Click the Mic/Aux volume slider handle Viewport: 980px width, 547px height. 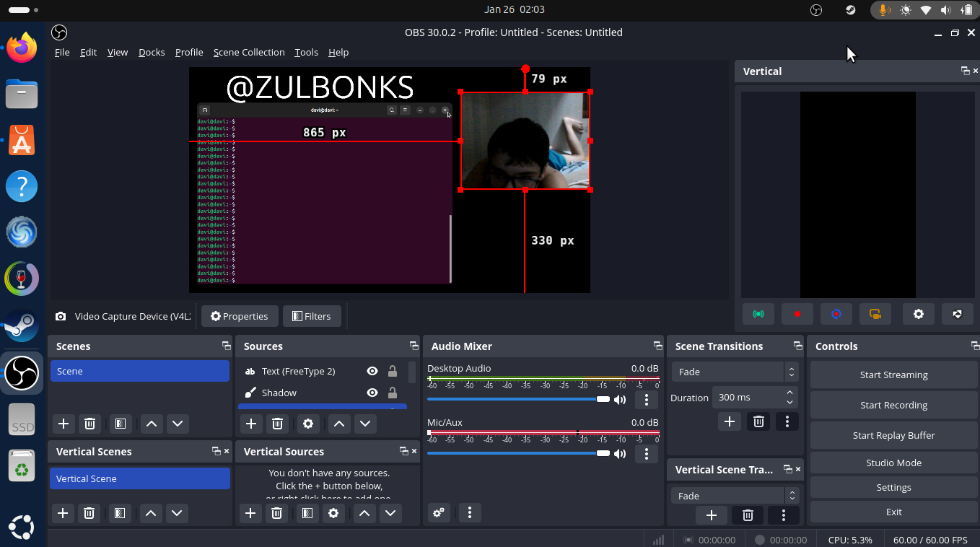click(603, 453)
